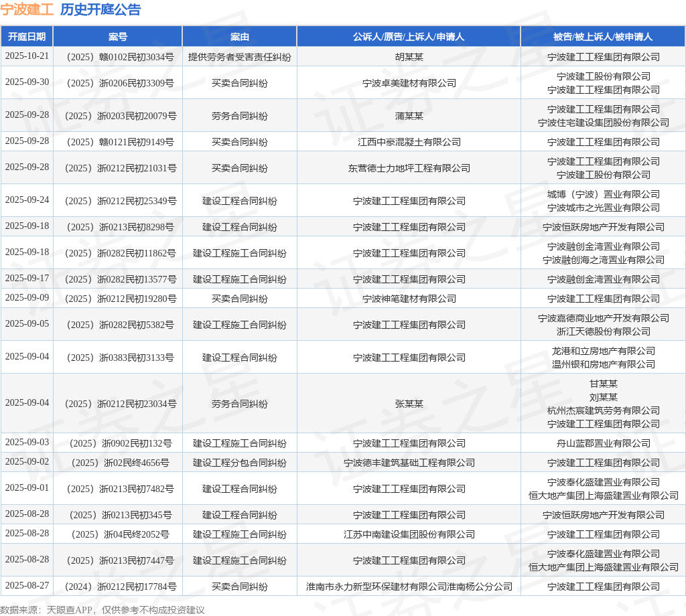Click the 开庭日期 column header
The image size is (686, 616).
pyautogui.click(x=27, y=37)
